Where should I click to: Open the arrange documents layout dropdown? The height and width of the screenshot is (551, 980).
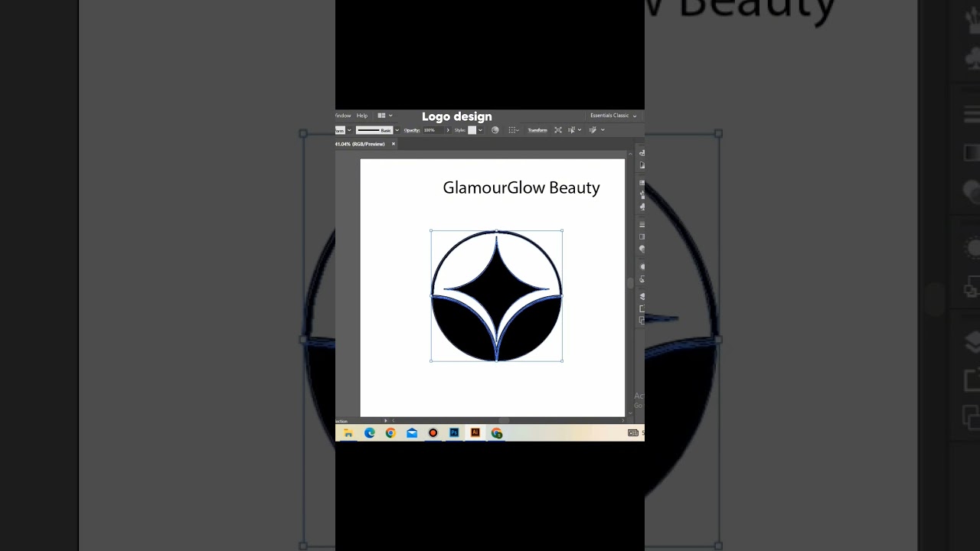384,116
